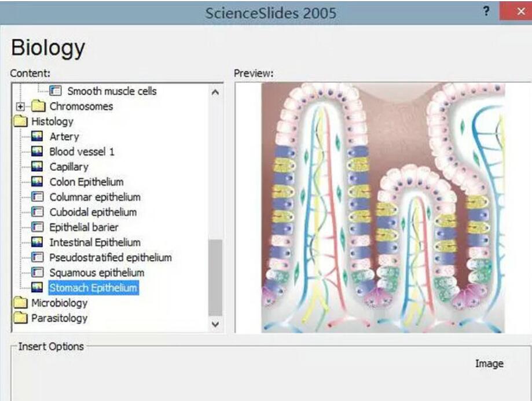Viewport: 532px width, 401px height.
Task: Click the content list scrollbar thumb
Action: pos(215,277)
